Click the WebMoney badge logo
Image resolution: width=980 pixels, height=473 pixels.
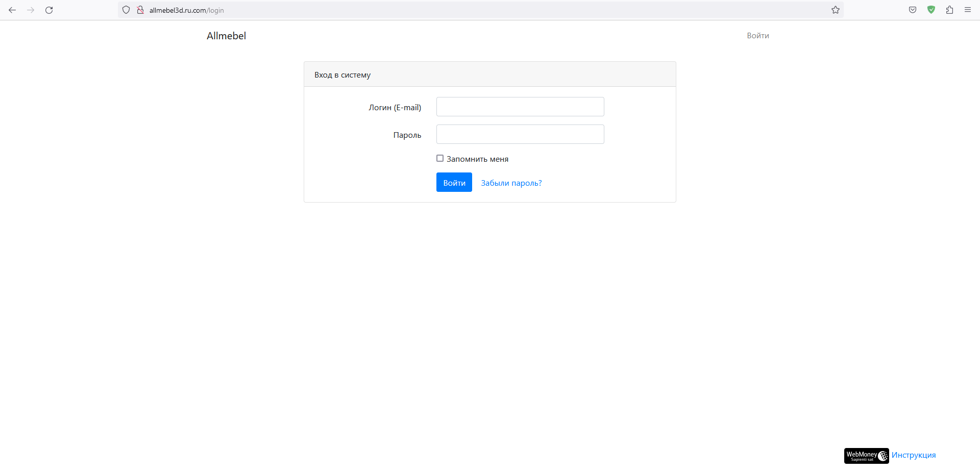pyautogui.click(x=866, y=456)
